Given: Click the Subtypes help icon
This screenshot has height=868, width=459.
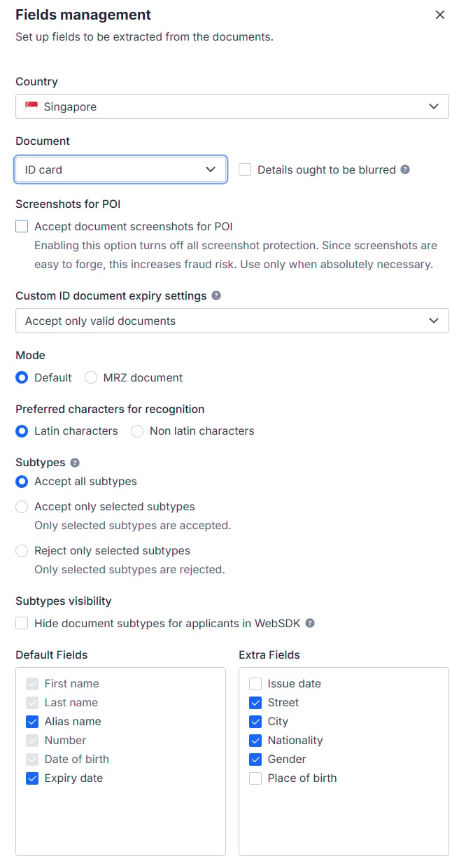Looking at the screenshot, I should [75, 463].
